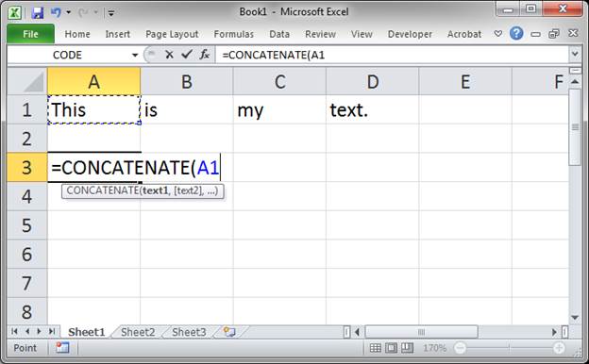Switch to Sheet2 tab
589x364 pixels.
click(x=138, y=332)
